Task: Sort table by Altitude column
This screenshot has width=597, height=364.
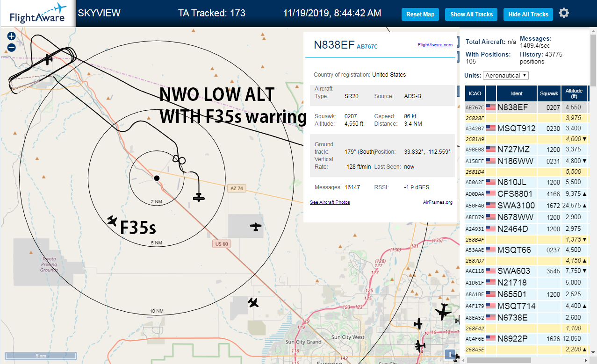Action: [x=574, y=93]
